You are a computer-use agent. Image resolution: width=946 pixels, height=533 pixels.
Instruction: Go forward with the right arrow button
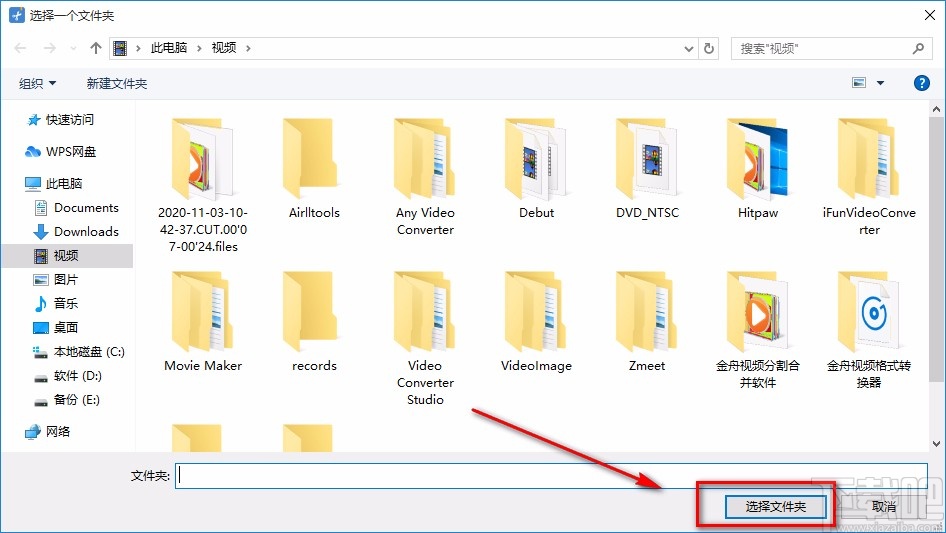(49, 48)
